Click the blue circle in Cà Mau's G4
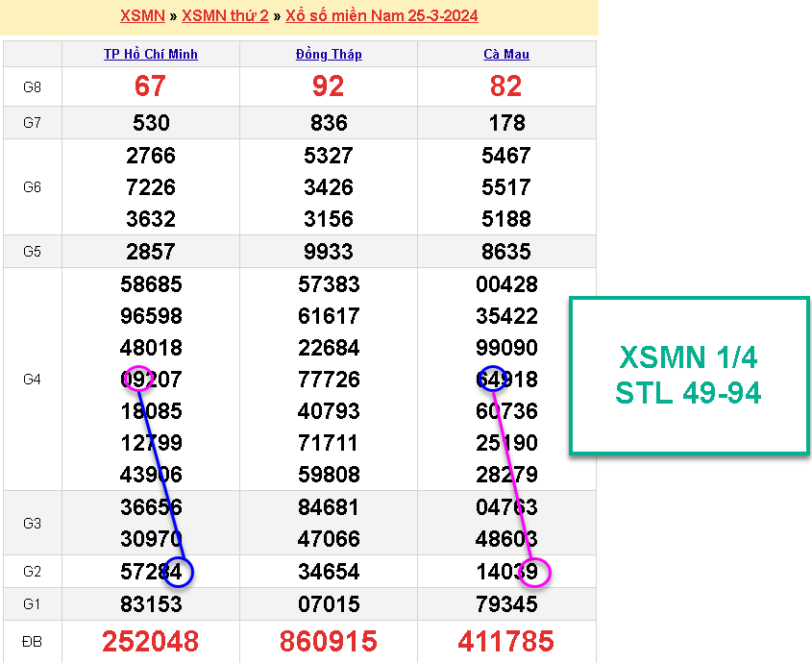This screenshot has height=663, width=812. pos(492,379)
